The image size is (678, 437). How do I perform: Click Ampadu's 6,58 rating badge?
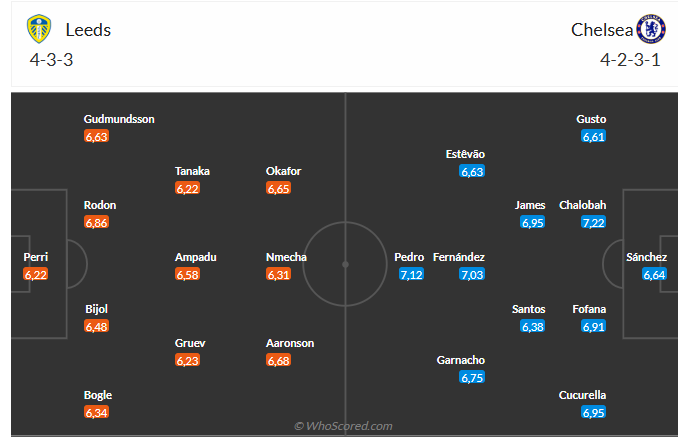click(188, 274)
